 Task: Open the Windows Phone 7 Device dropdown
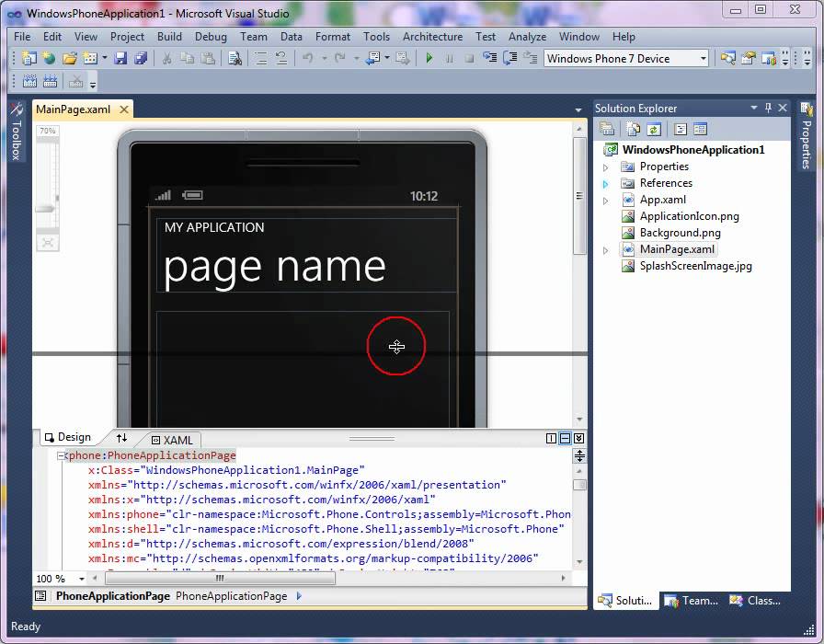click(x=704, y=58)
